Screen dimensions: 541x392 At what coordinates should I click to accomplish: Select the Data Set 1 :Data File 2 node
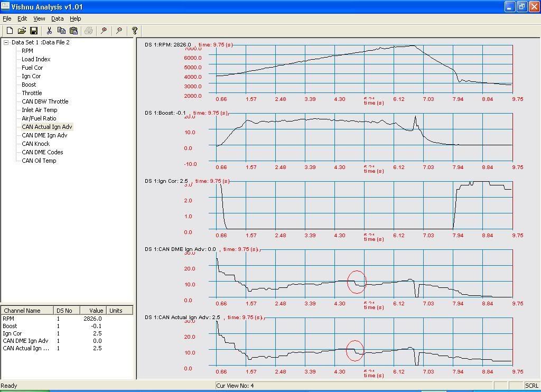[40, 42]
